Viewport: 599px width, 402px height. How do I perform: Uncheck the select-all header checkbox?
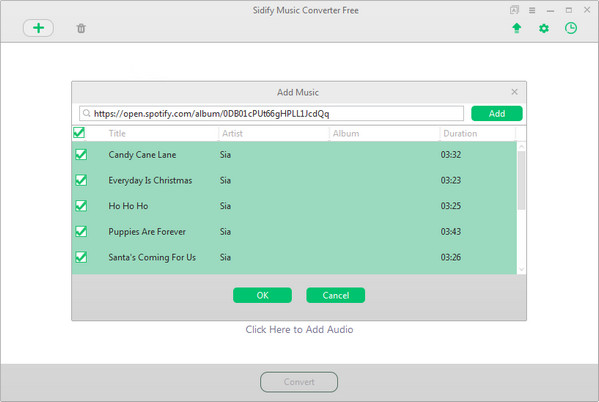[x=79, y=133]
